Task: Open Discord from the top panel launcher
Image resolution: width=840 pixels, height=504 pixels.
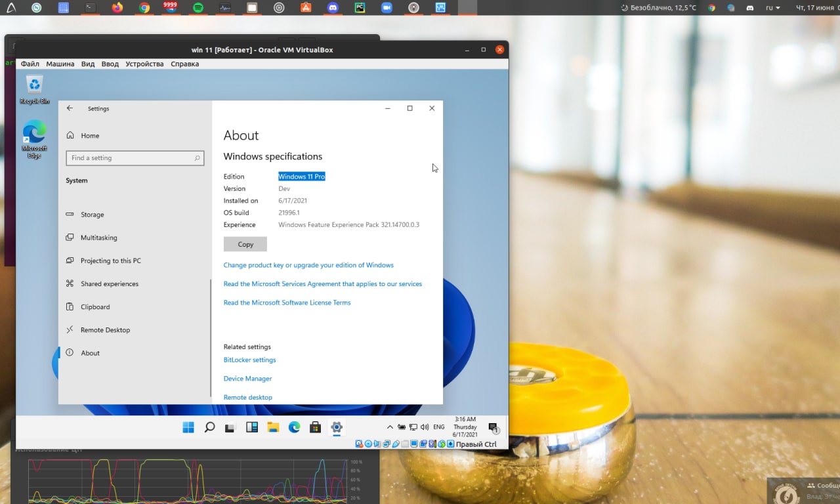Action: coord(333,8)
